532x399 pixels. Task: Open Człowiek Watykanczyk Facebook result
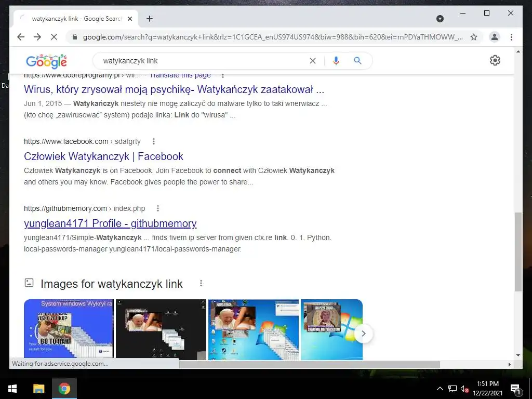point(103,156)
